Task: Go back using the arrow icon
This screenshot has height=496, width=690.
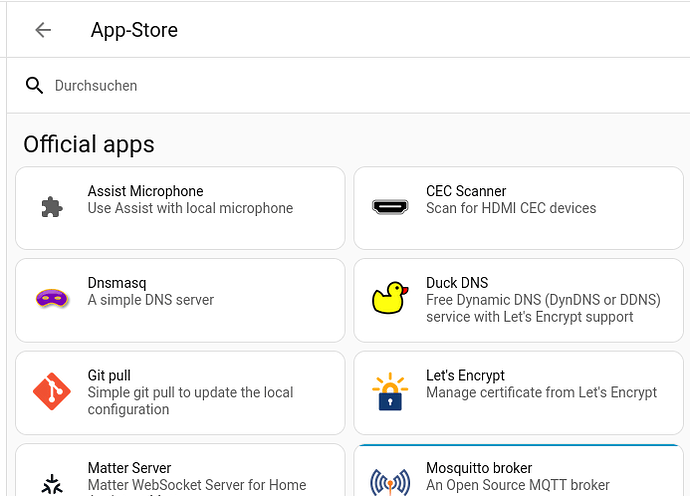Action: point(43,30)
